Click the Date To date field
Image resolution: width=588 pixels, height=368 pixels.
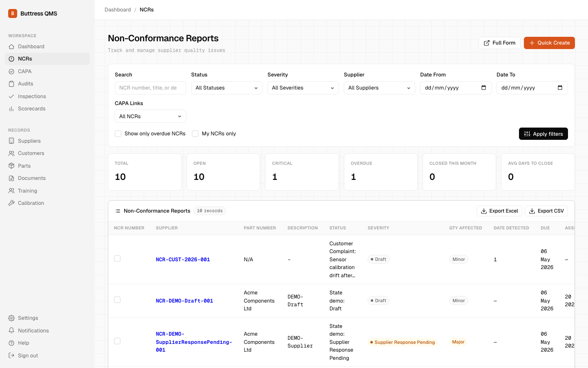532,88
